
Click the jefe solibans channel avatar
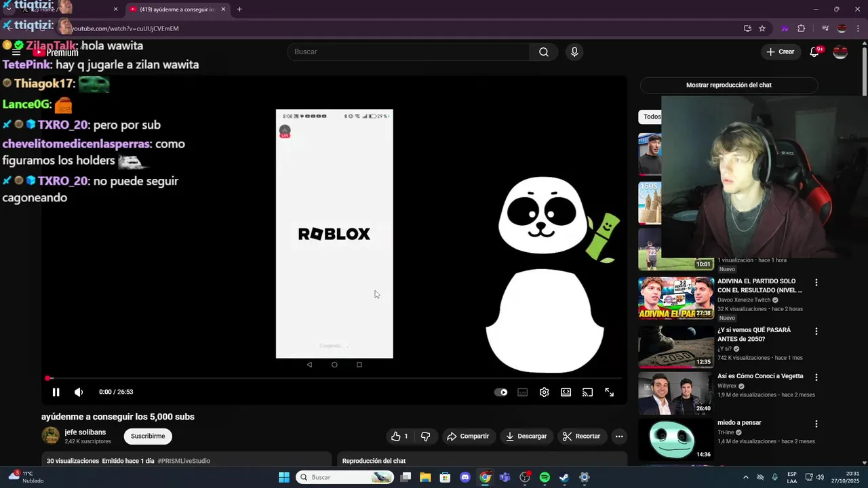(50, 436)
